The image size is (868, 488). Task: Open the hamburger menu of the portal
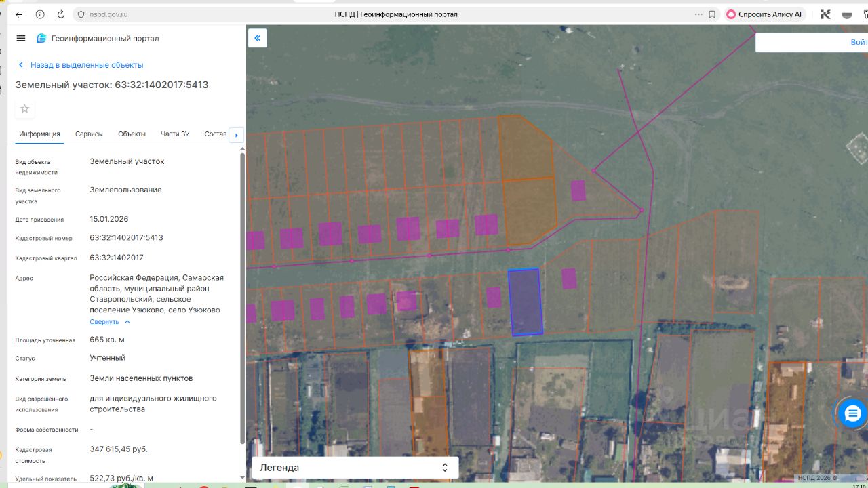[21, 39]
